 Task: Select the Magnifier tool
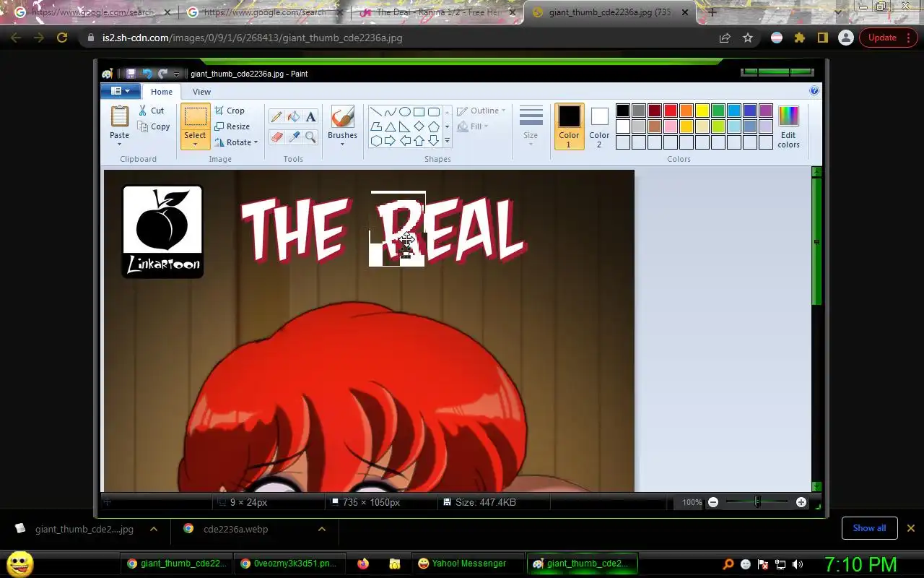(x=310, y=137)
